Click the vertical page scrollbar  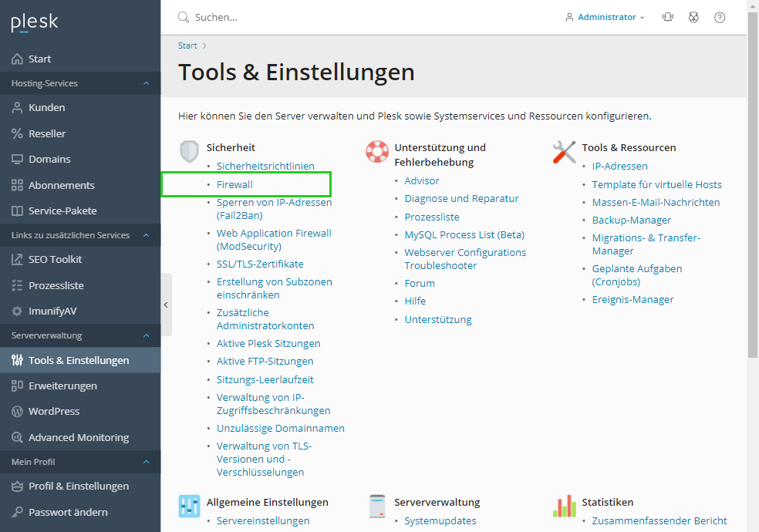point(753,184)
